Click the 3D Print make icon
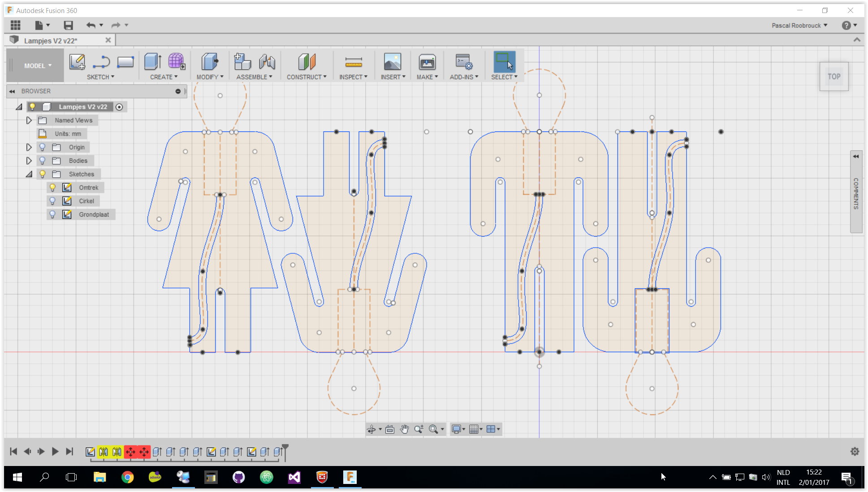 click(x=427, y=62)
